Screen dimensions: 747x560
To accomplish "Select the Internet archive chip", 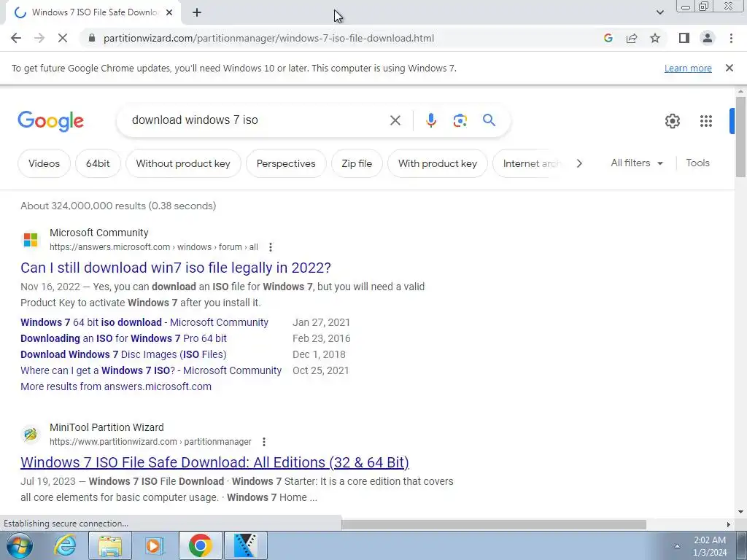I will coord(530,163).
